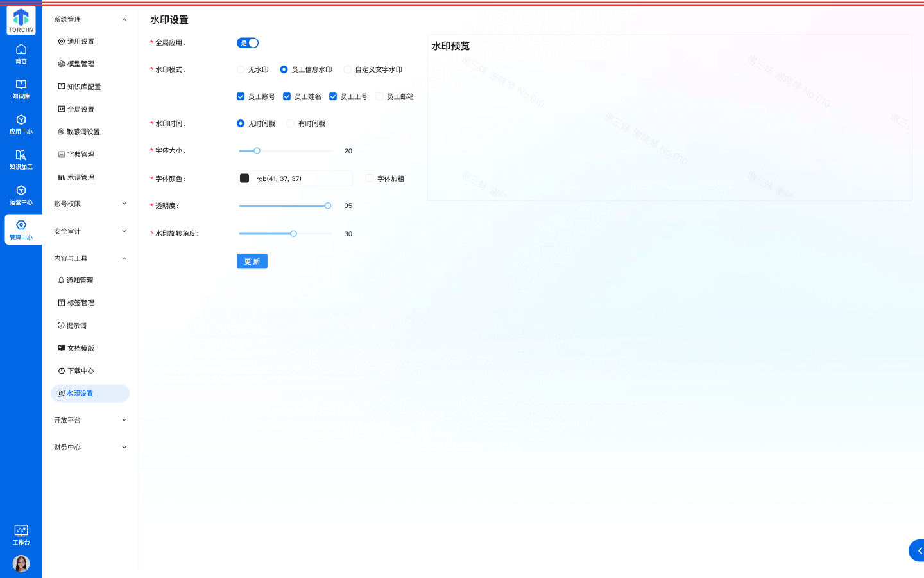Select the 有时间戳 radio option

(x=290, y=123)
